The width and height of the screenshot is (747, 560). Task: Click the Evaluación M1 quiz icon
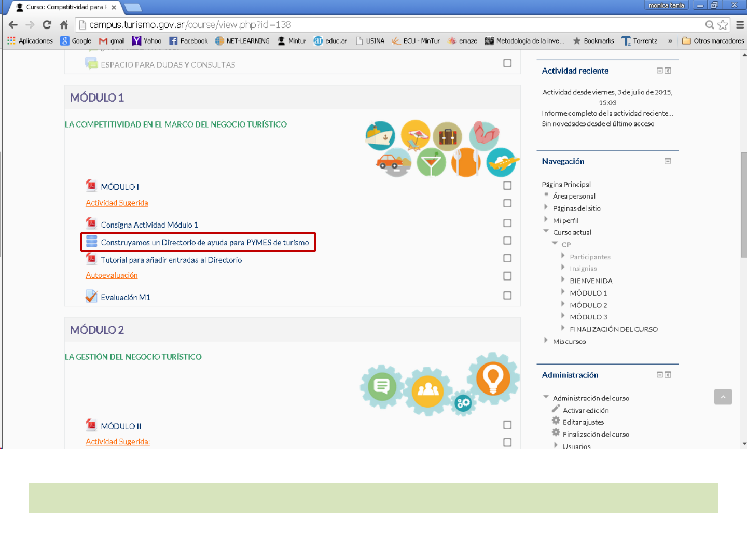tap(91, 297)
